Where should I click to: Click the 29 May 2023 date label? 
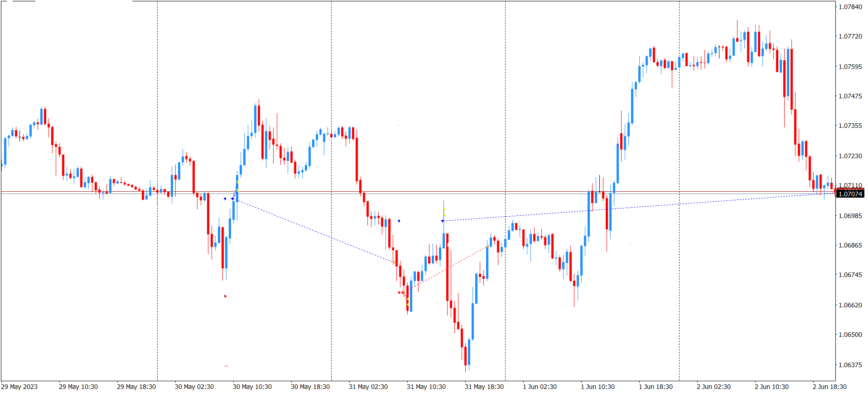tap(19, 387)
